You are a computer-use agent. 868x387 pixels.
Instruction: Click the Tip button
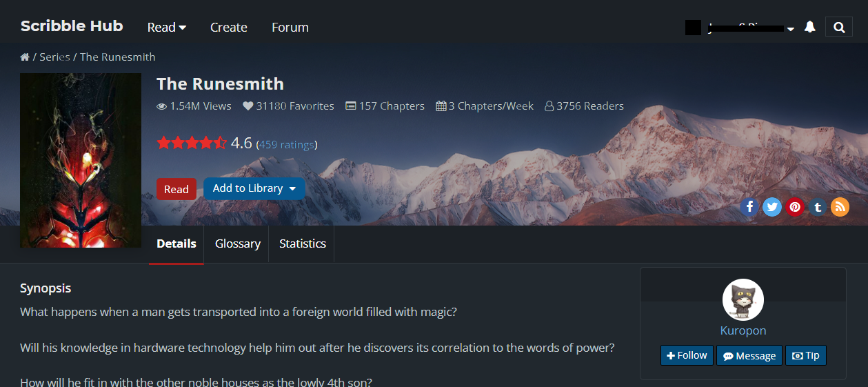pos(805,355)
